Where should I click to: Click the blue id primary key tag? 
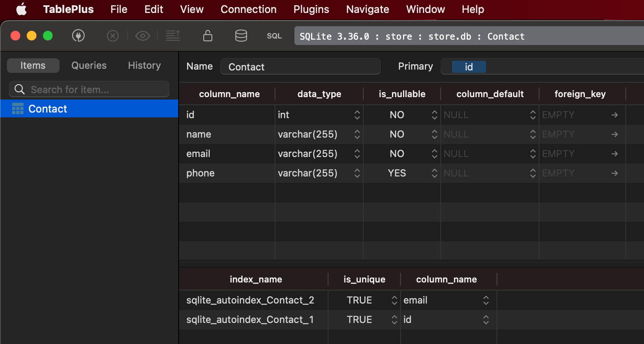(469, 67)
